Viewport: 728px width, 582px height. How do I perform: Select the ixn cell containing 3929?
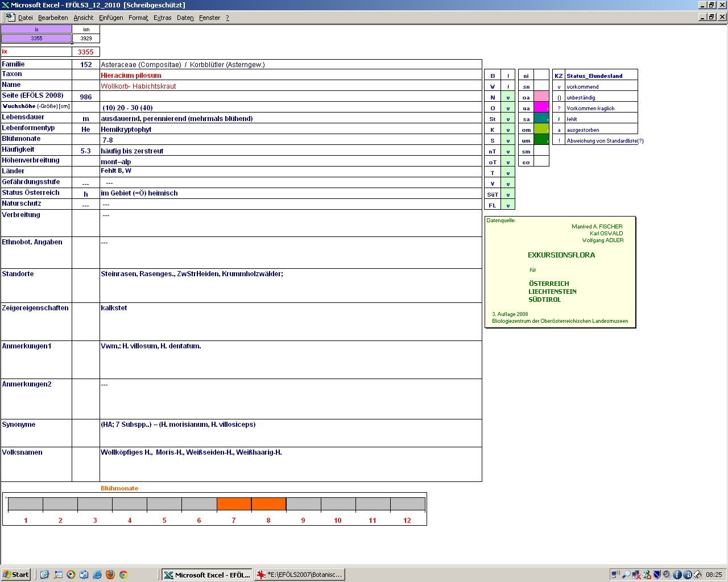86,39
